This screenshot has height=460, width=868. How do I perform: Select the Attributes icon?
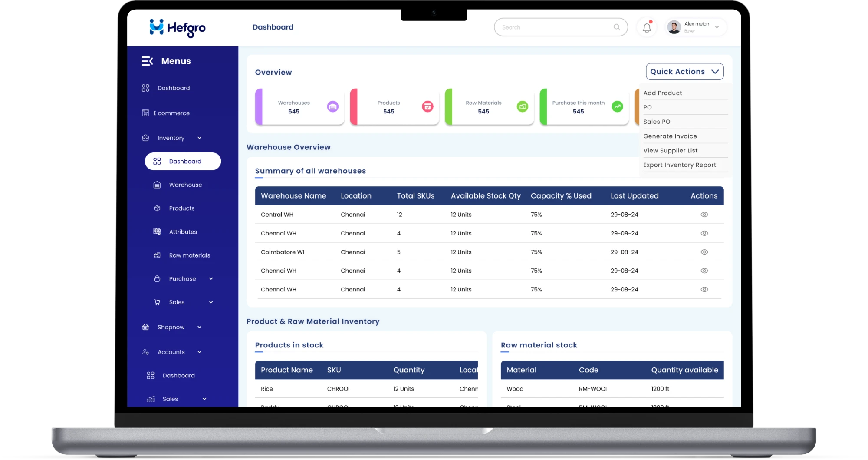tap(157, 232)
